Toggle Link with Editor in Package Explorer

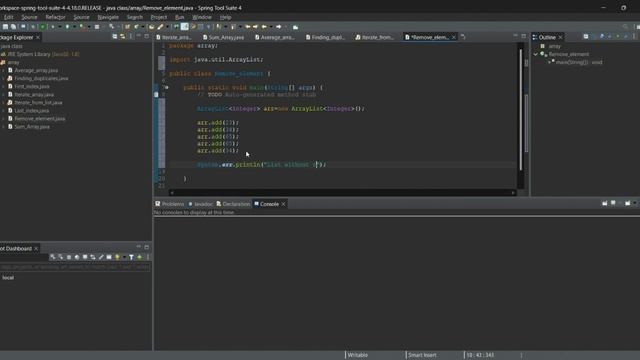(x=122, y=37)
